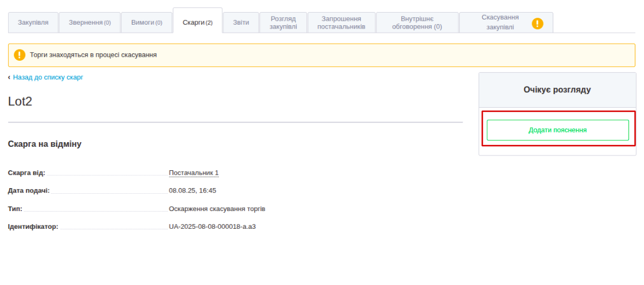Image resolution: width=644 pixels, height=285 pixels.
Task: Open the Звіти tab
Action: click(241, 22)
